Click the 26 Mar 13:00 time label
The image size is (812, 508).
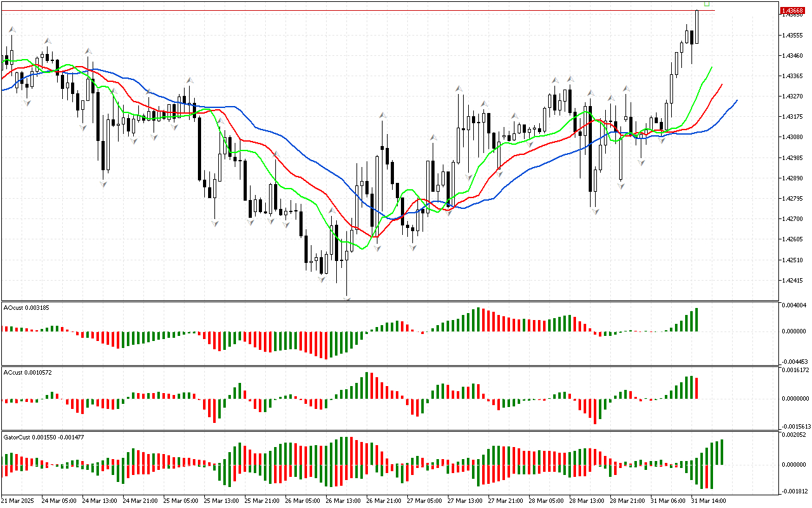pos(343,500)
